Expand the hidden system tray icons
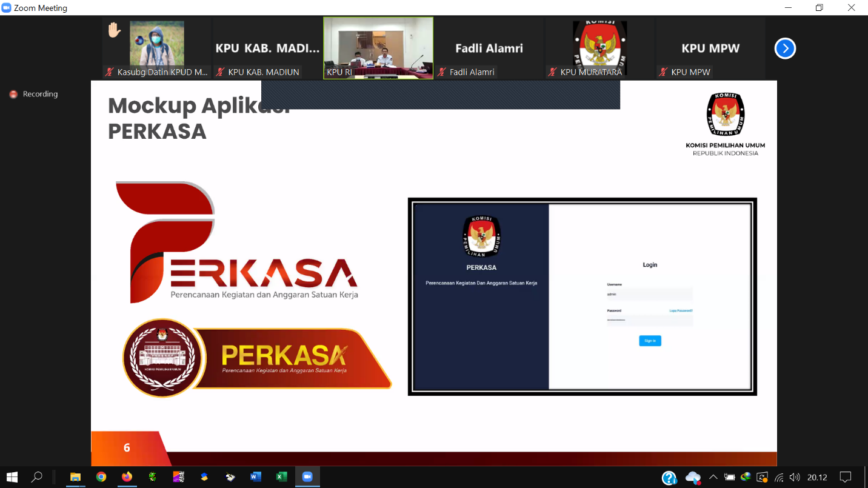The width and height of the screenshot is (868, 488). [x=713, y=477]
